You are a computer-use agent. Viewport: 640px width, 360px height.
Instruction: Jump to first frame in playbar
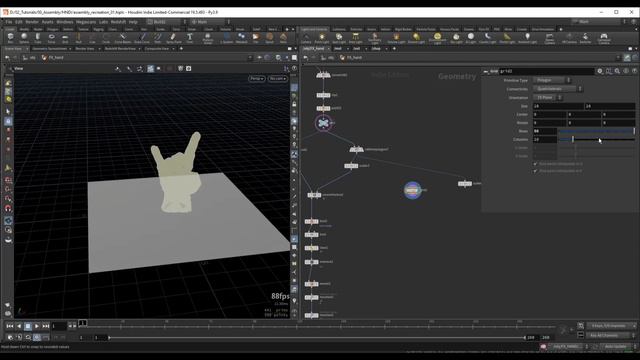tap(10, 326)
